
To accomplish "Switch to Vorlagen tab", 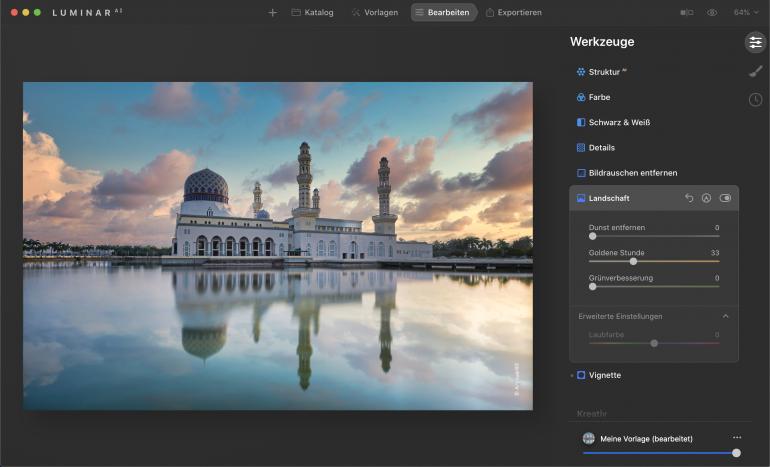I will click(x=375, y=12).
